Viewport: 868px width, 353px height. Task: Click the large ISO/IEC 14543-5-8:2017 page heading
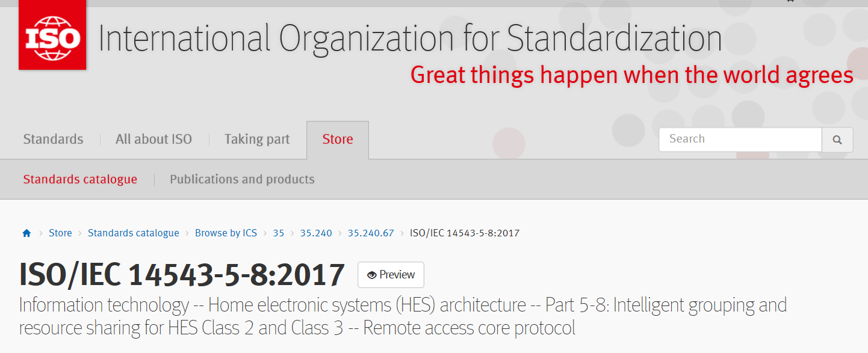click(x=182, y=275)
